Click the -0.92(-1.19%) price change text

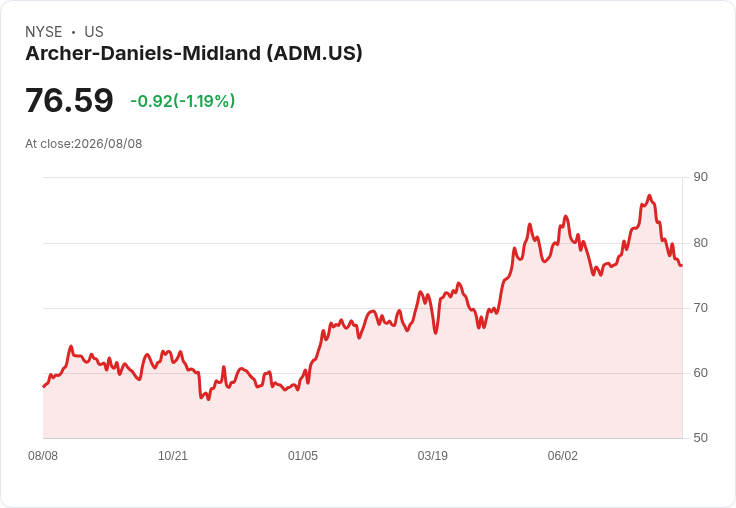tap(183, 101)
